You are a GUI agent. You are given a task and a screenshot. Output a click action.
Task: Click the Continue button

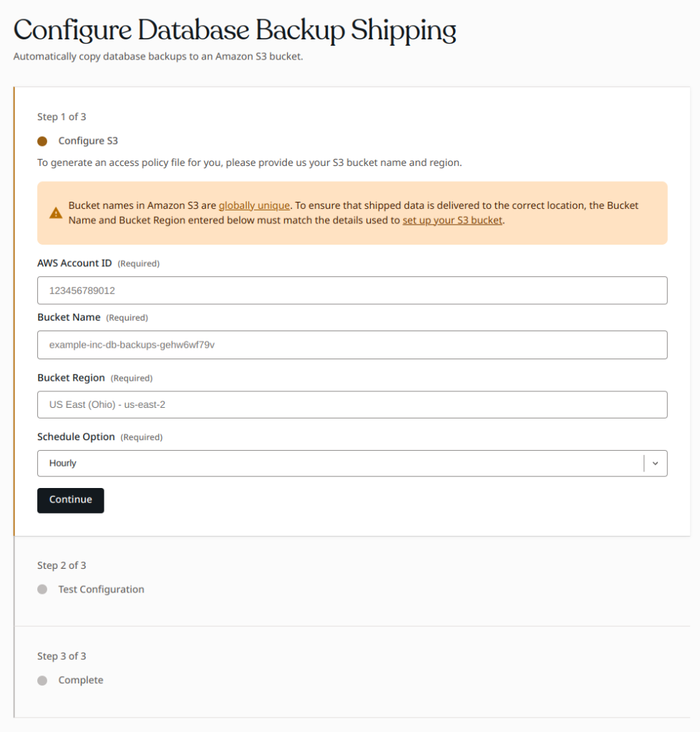tap(71, 500)
